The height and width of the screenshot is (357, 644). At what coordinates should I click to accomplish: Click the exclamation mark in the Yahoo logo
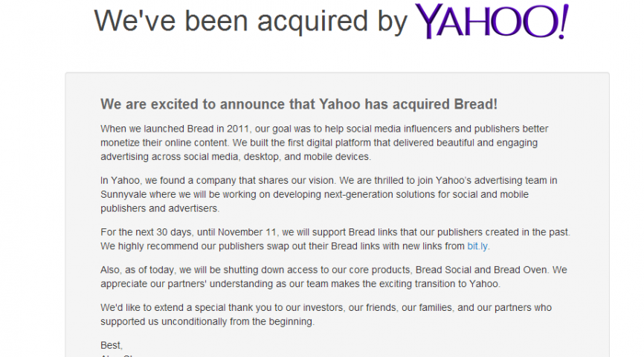pos(563,22)
